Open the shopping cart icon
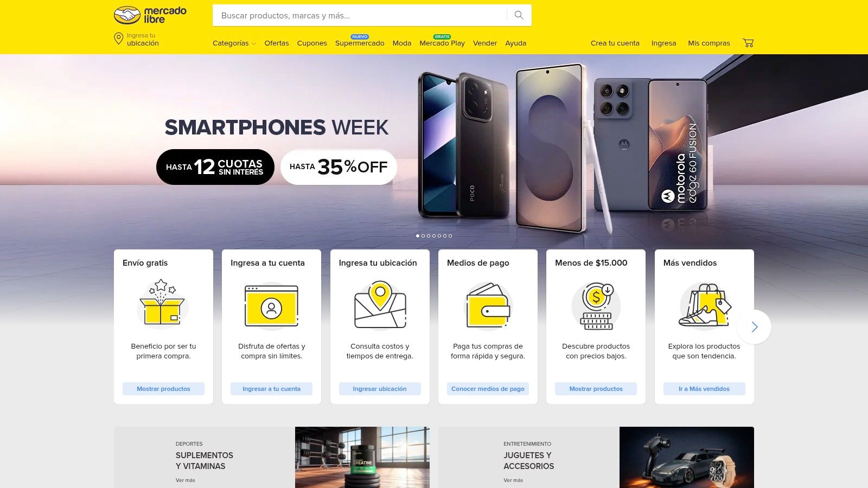 (x=748, y=43)
